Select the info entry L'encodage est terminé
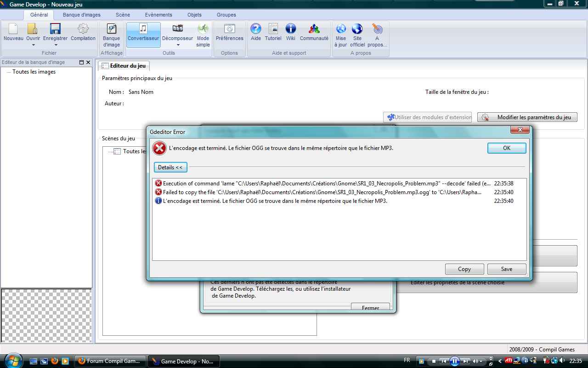The image size is (588, 368). click(x=334, y=201)
